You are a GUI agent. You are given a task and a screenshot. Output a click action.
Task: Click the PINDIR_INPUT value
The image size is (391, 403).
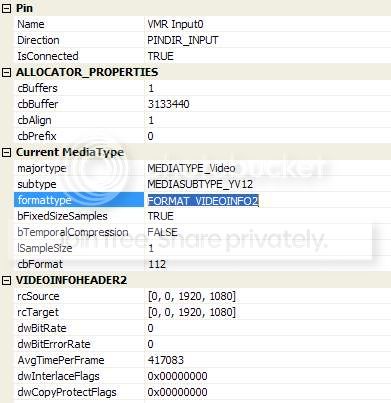tap(183, 40)
